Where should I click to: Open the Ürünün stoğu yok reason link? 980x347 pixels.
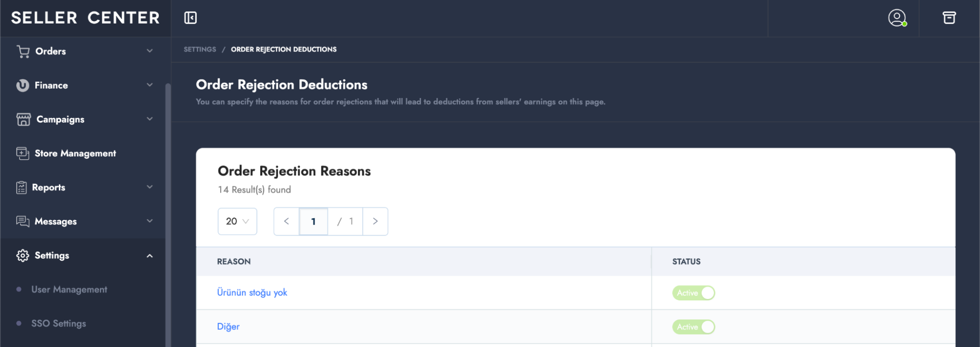(x=252, y=293)
